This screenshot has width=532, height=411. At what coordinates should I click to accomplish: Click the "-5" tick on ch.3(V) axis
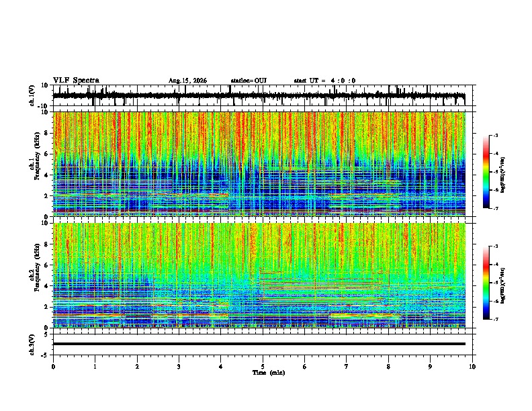click(45, 355)
